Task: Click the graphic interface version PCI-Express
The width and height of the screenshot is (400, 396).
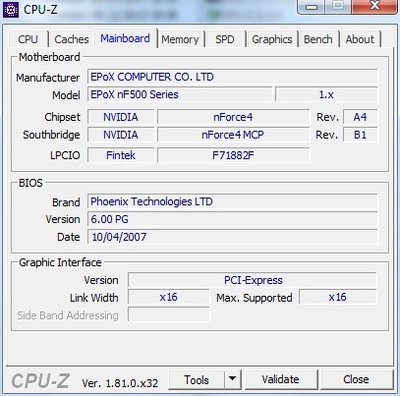Action: click(x=253, y=280)
